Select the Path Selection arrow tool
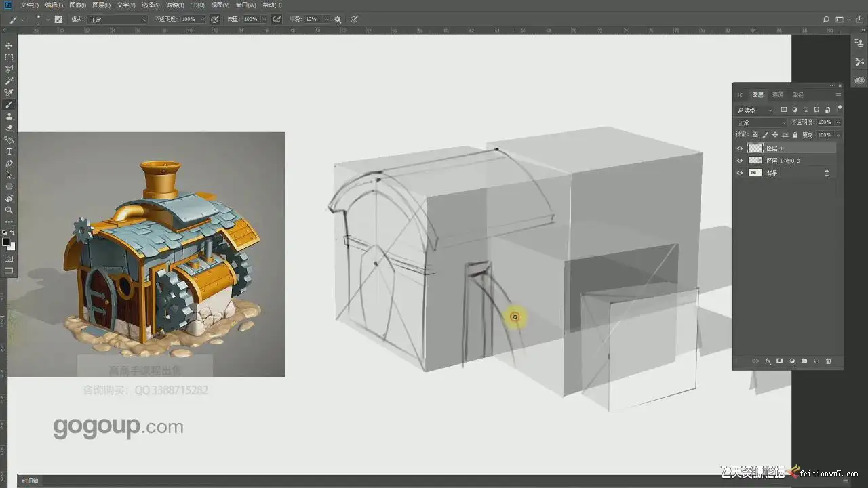This screenshot has width=868, height=488. (x=9, y=175)
